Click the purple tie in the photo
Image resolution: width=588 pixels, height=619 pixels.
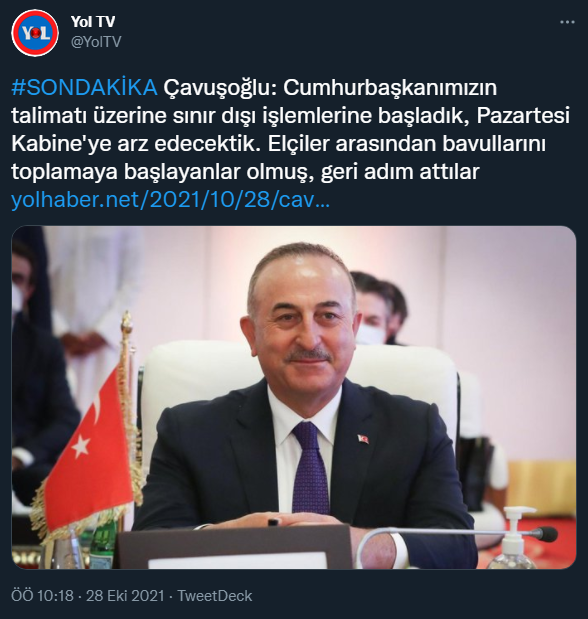coord(310,468)
